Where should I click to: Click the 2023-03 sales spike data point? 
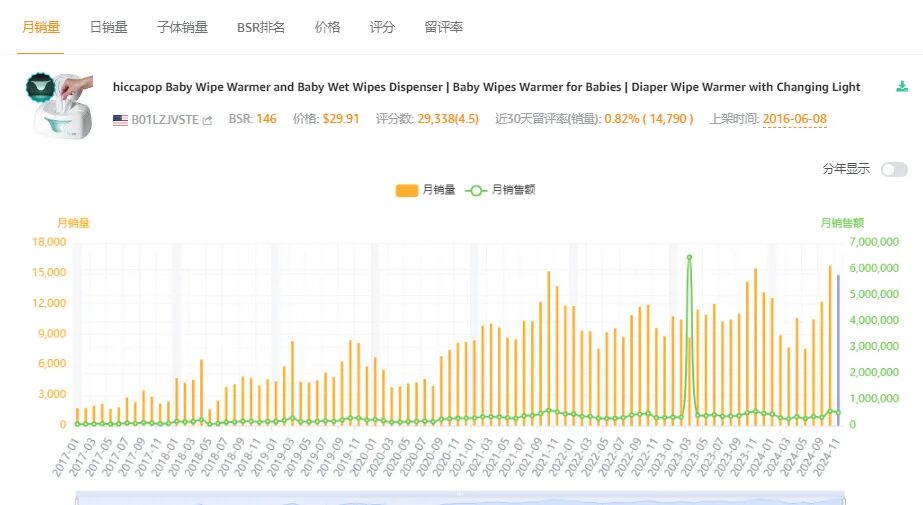[689, 257]
